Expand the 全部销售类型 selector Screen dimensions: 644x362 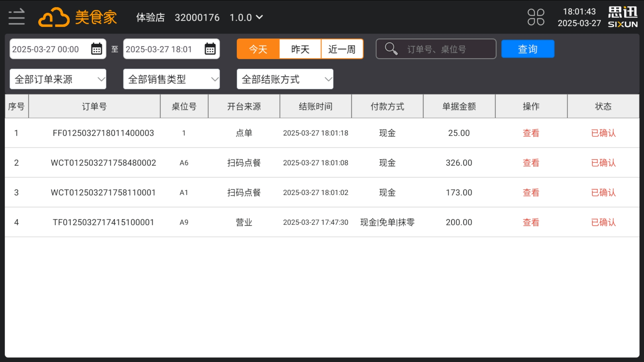[x=171, y=79]
